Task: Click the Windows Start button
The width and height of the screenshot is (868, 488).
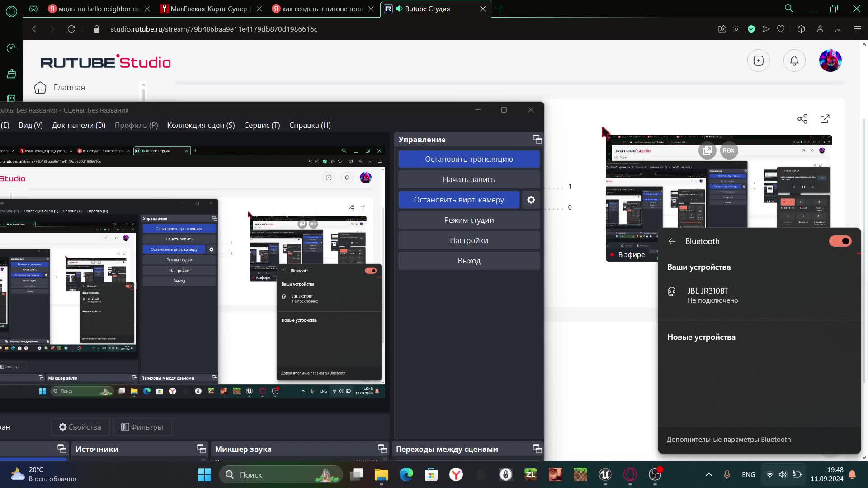Action: (x=204, y=474)
